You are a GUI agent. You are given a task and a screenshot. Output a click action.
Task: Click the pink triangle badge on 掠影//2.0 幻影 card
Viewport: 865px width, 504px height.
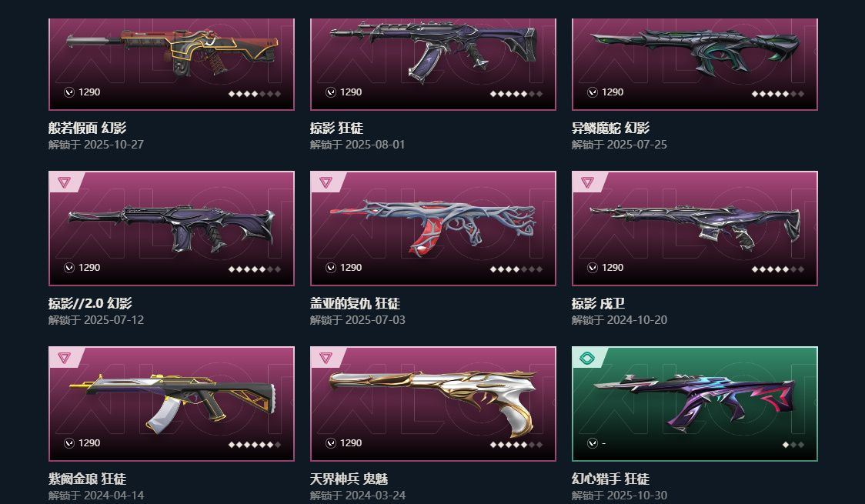64,182
